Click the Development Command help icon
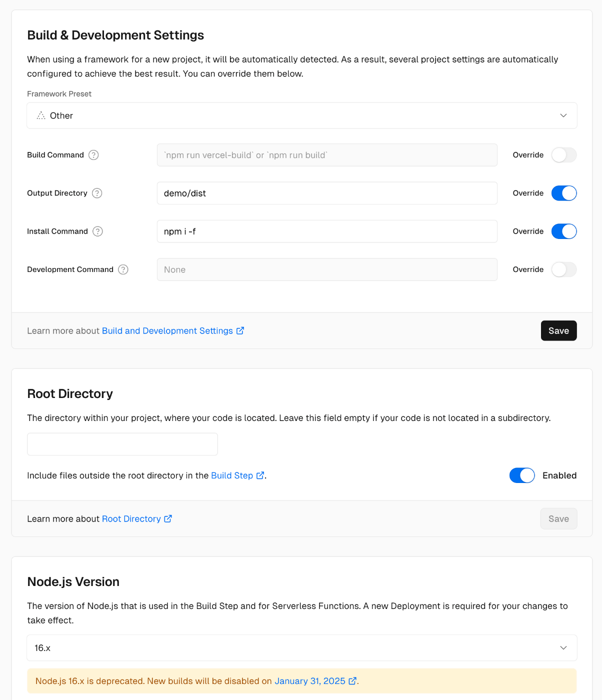 point(123,269)
